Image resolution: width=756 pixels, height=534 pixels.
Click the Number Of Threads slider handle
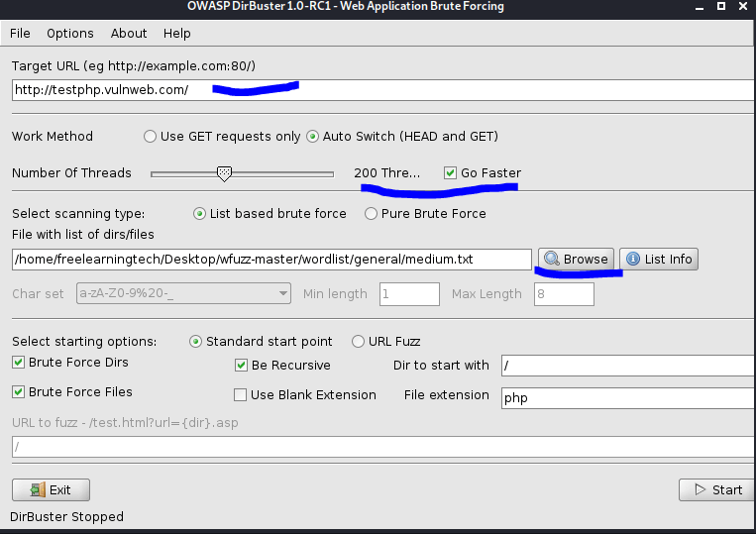coord(224,173)
